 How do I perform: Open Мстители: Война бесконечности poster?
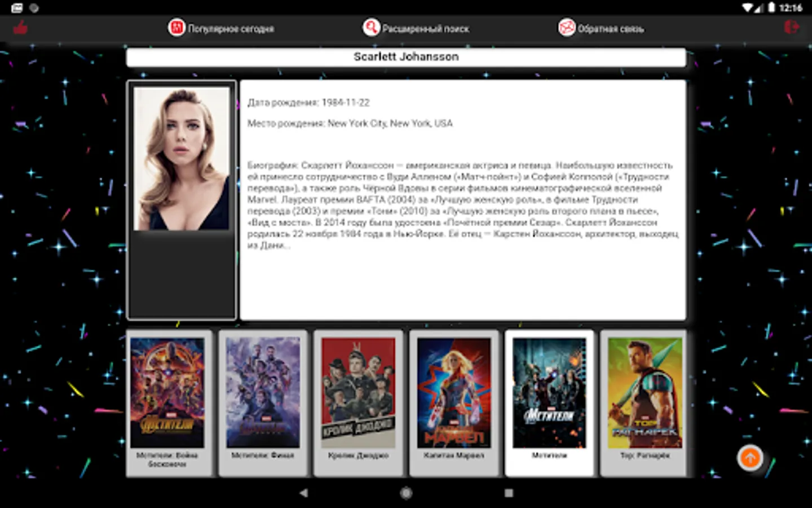(x=167, y=393)
